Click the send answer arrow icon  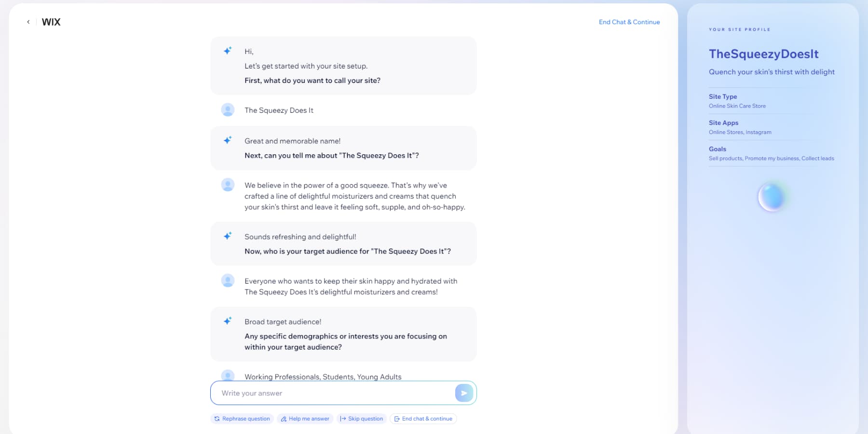click(464, 393)
